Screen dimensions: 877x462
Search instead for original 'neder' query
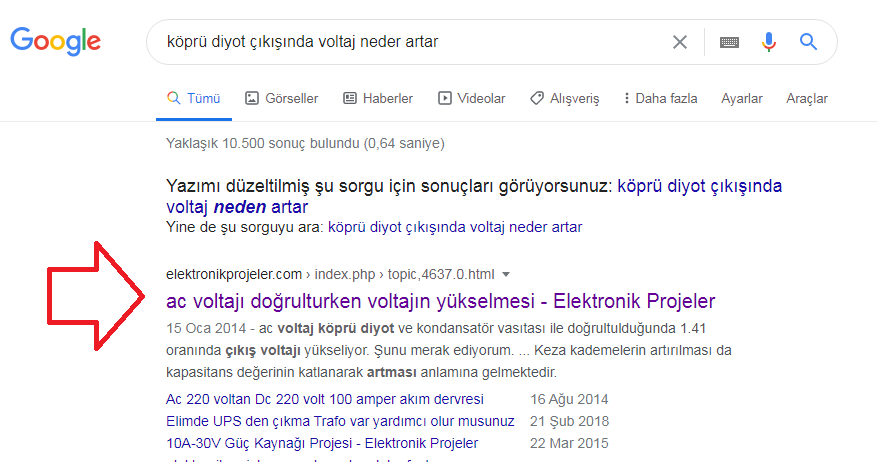(x=455, y=227)
